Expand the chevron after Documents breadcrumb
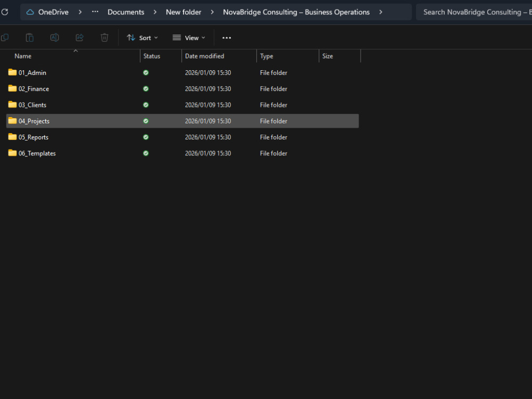Viewport: 532px width, 399px height. 155,12
